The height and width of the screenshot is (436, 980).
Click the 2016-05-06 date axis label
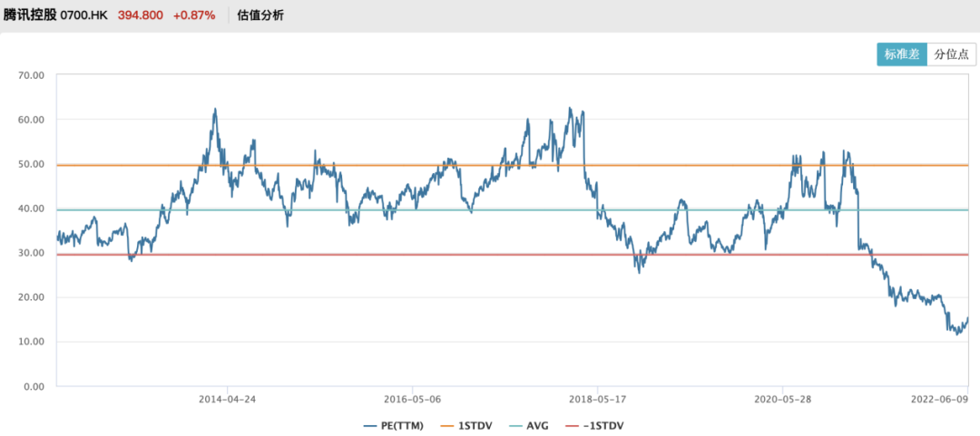point(412,398)
